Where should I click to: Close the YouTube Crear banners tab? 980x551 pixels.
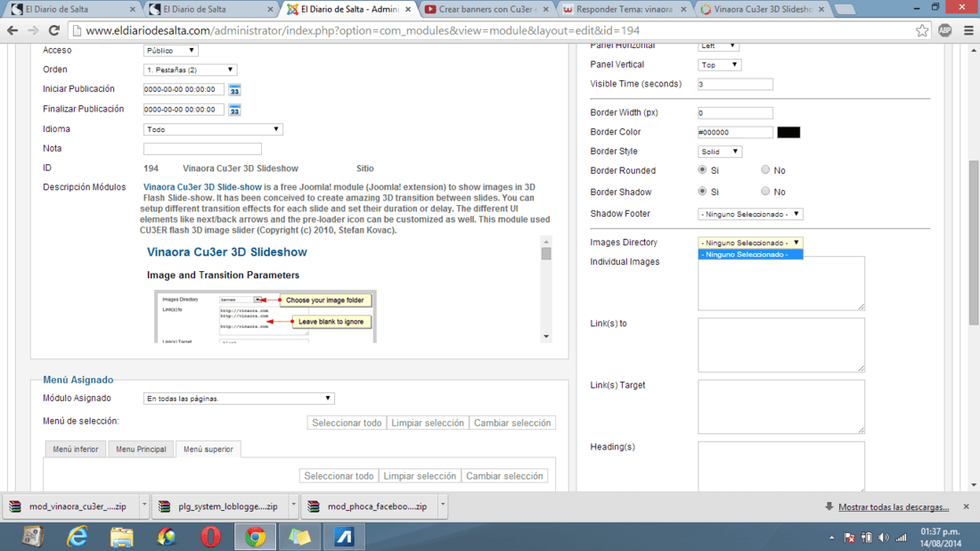pos(545,10)
